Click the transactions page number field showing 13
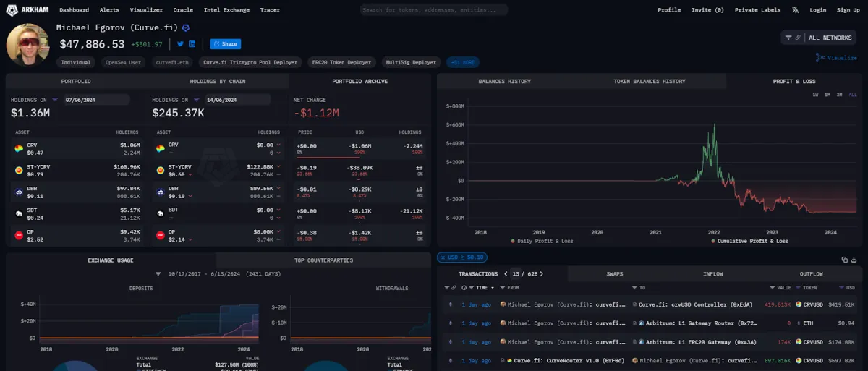868x371 pixels. tap(516, 274)
